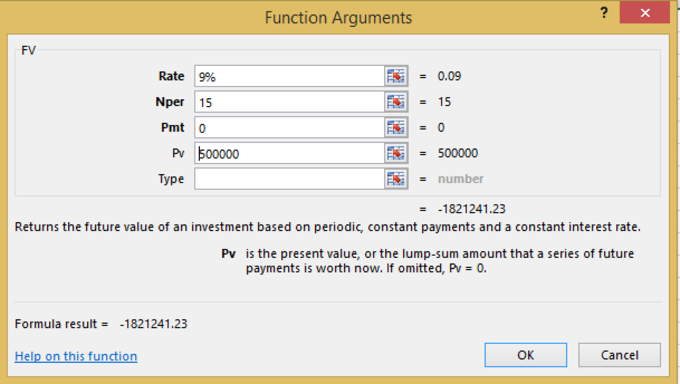Open the Help on this function link
This screenshot has width=680, height=384.
pos(76,356)
